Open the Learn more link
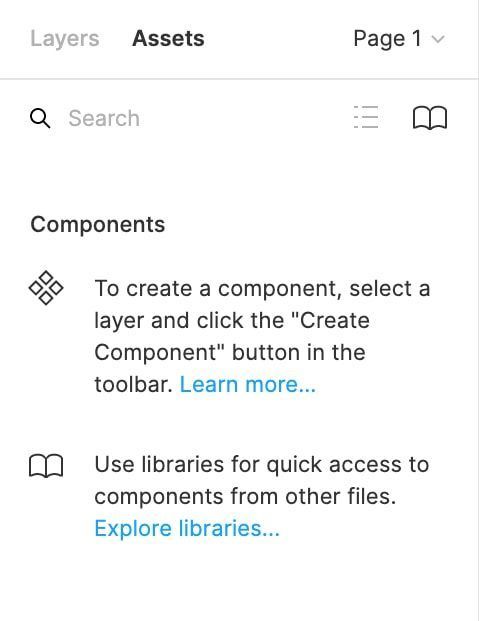Screen dimensions: 479x621 tap(248, 384)
